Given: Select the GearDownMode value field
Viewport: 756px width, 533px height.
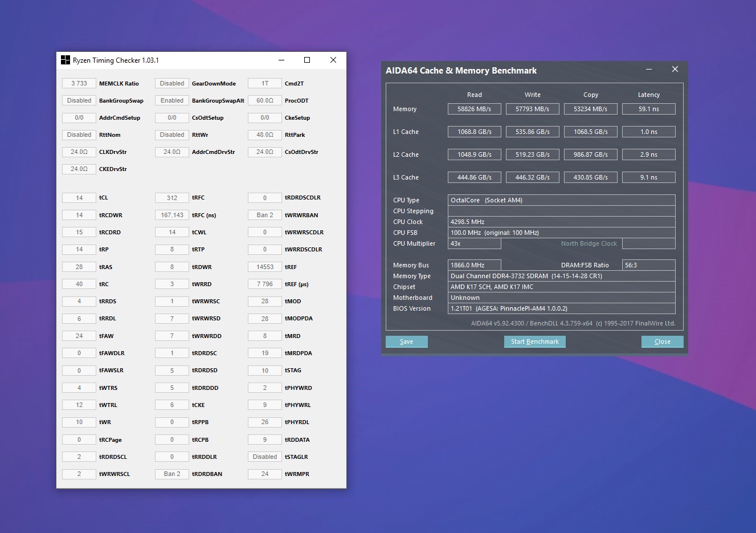Looking at the screenshot, I should click(x=172, y=83).
